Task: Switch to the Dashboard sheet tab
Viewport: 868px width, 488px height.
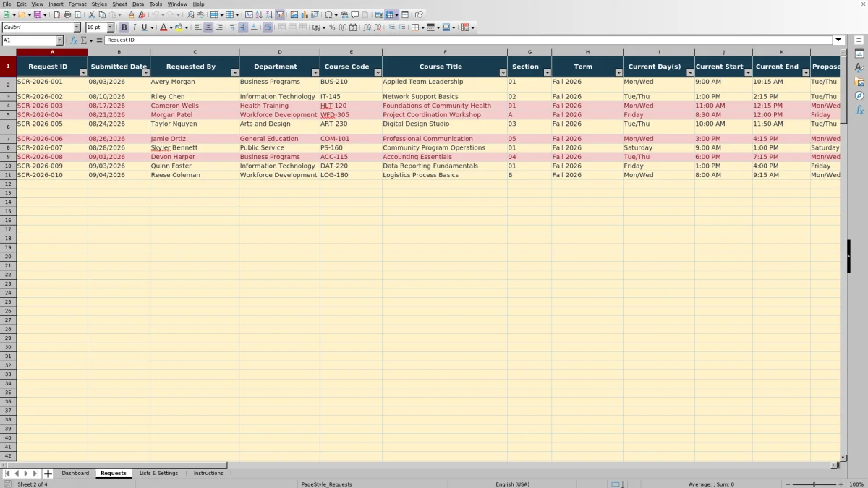Action: coord(75,474)
